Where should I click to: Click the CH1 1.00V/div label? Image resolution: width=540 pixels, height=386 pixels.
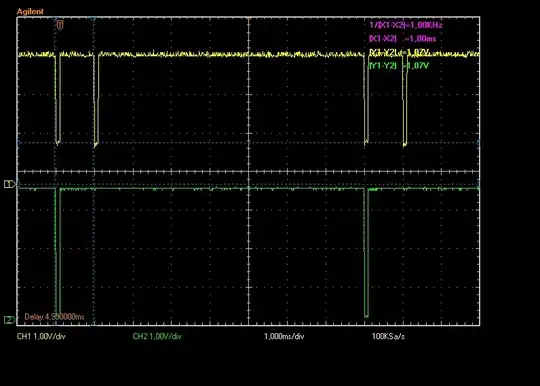pos(41,336)
